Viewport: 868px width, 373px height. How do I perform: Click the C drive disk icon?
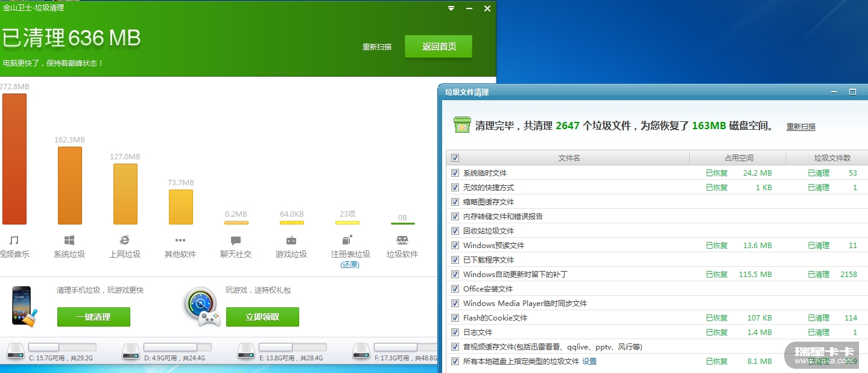tap(16, 350)
